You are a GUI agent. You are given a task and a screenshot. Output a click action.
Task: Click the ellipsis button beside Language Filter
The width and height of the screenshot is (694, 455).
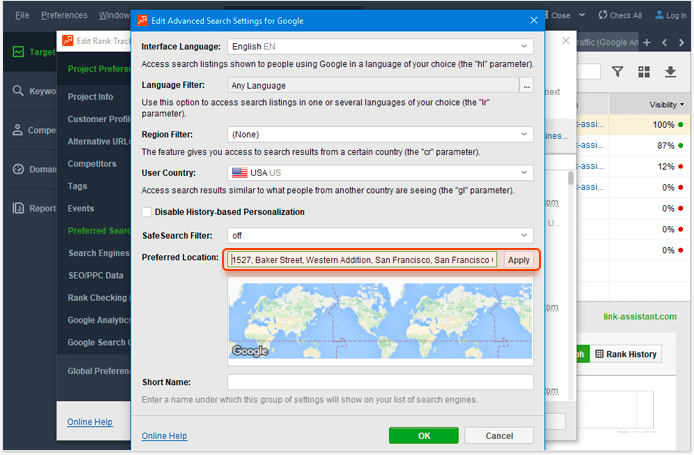(526, 85)
